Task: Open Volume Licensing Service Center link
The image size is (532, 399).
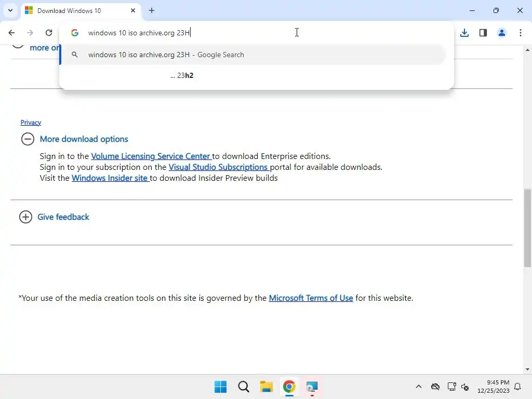Action: point(151,156)
